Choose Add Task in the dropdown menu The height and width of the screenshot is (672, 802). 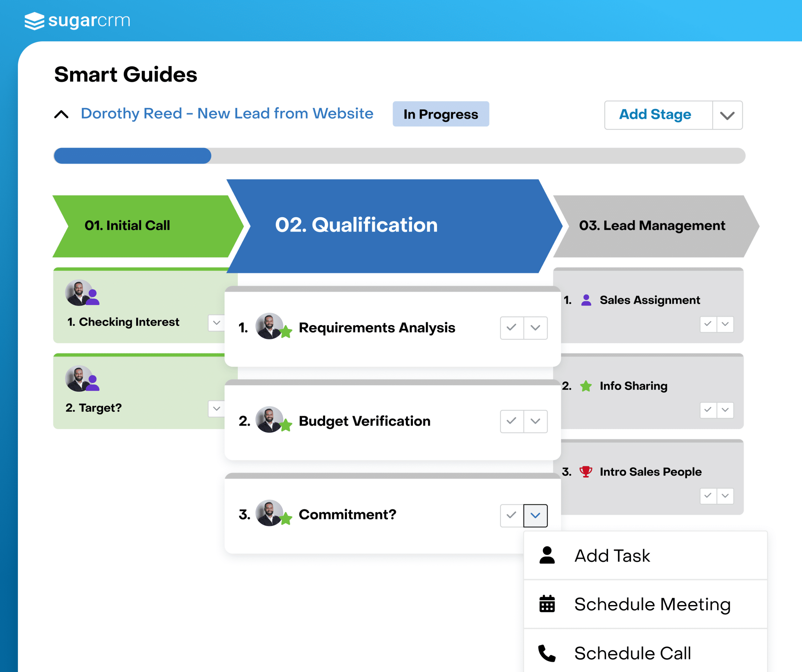click(612, 555)
